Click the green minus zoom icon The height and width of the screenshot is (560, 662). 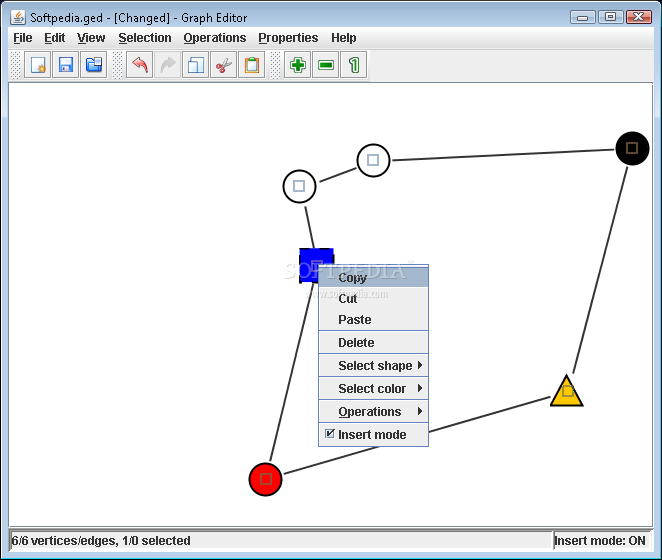point(326,65)
